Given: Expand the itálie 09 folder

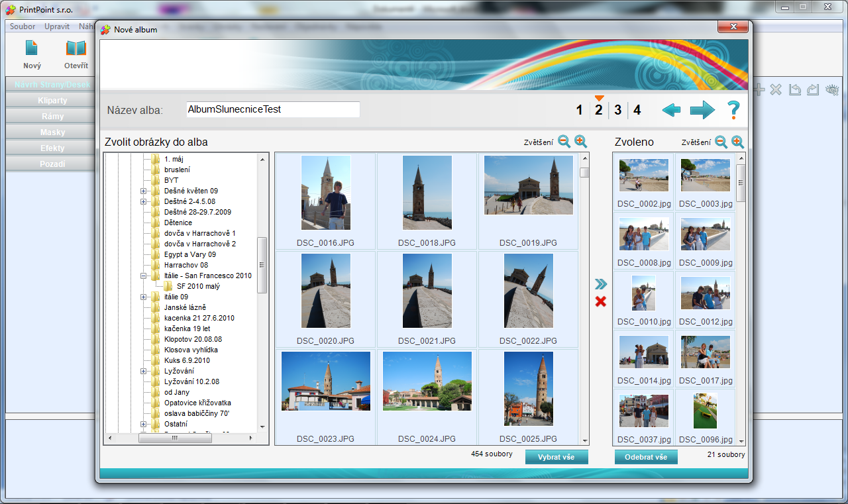Looking at the screenshot, I should click(143, 297).
